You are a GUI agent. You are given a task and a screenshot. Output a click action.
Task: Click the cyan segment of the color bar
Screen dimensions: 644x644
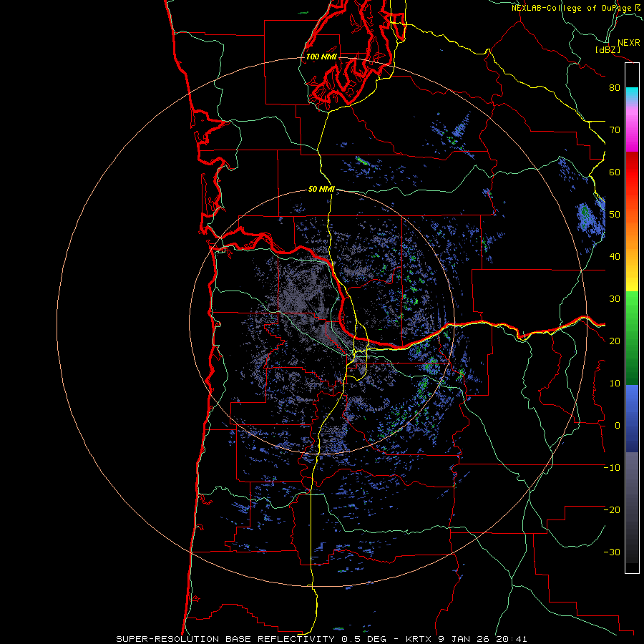click(x=632, y=94)
